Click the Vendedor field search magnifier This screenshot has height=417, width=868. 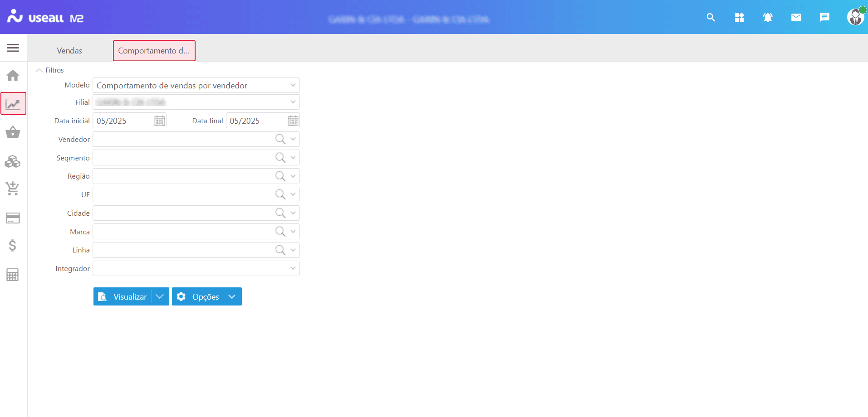(x=280, y=139)
